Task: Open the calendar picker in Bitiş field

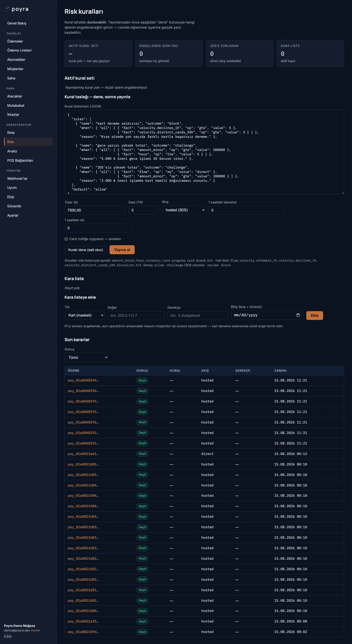Action: pos(298,315)
